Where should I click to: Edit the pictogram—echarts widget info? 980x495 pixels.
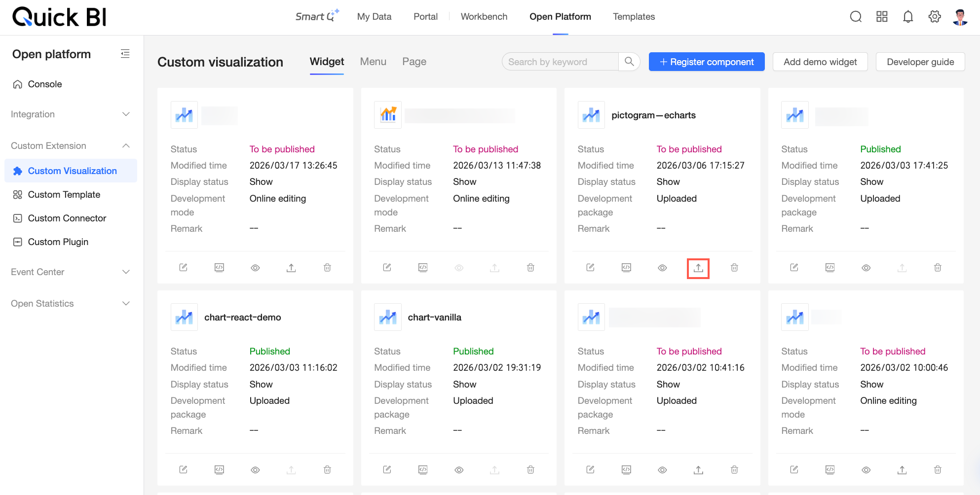click(590, 268)
